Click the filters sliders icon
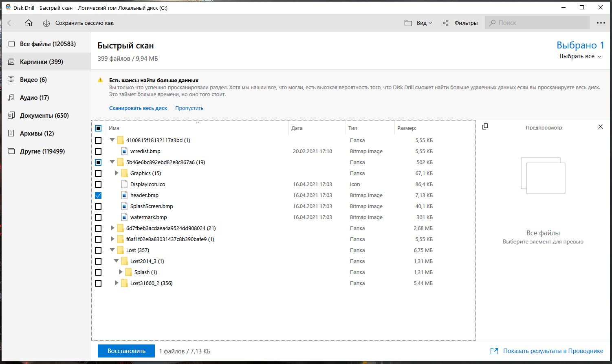Image resolution: width=612 pixels, height=364 pixels. [446, 23]
